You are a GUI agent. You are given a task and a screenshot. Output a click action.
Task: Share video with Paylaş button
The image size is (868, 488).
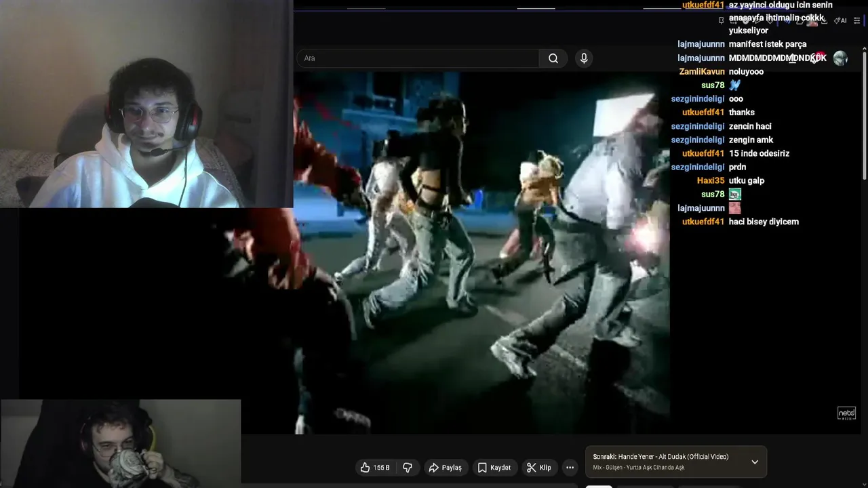click(446, 468)
